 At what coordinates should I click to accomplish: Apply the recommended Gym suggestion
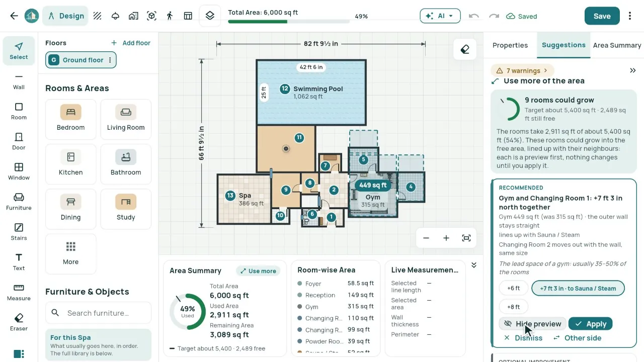coord(591,324)
